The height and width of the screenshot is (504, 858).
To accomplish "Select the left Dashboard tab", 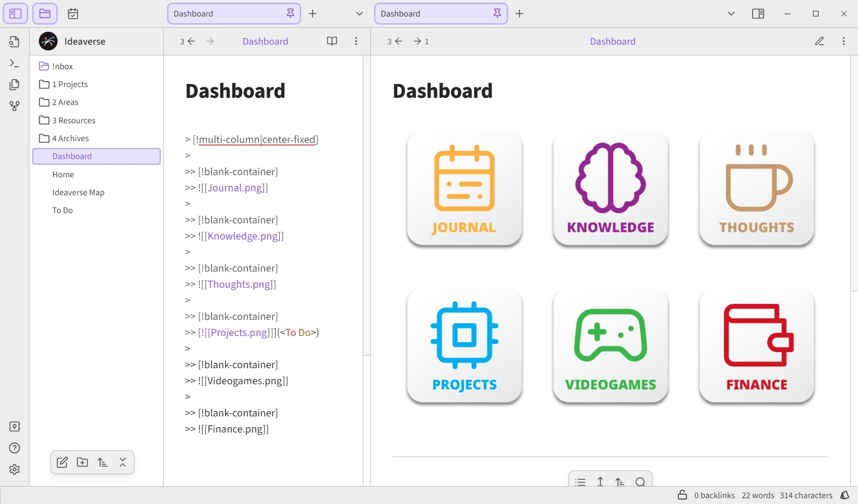I will coord(234,13).
